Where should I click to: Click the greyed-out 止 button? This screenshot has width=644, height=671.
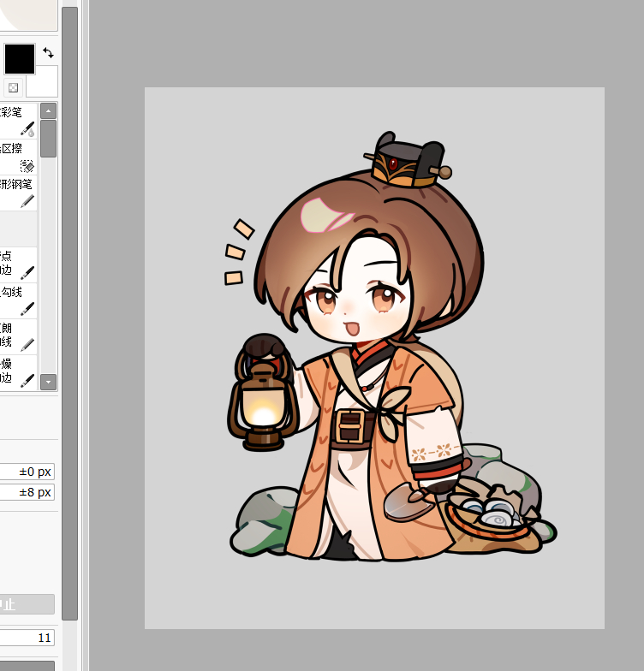click(27, 604)
